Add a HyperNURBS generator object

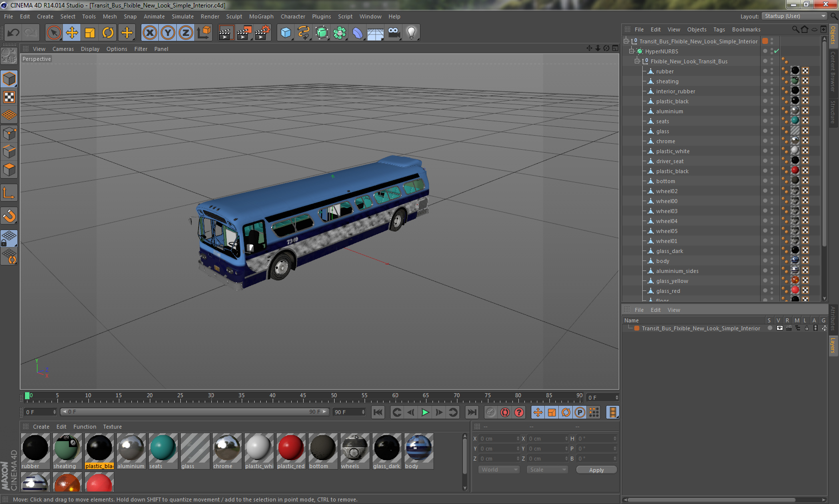coord(322,33)
